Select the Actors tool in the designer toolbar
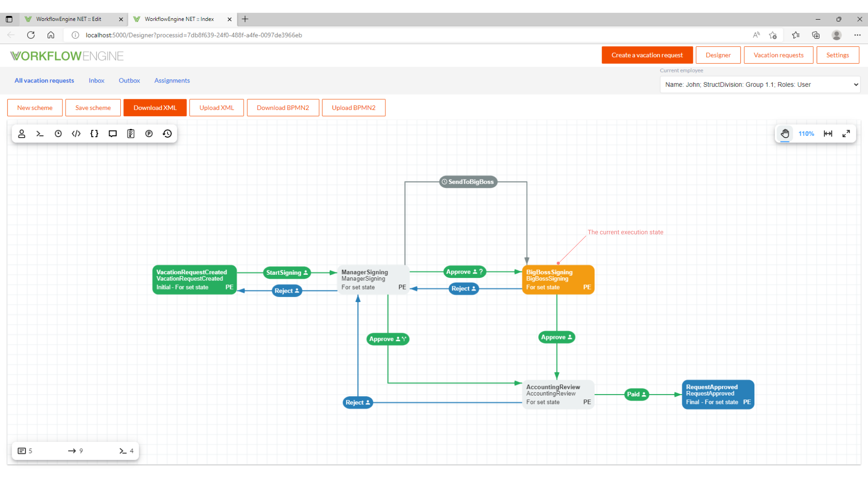Screen dimensions: 868x485 coord(22,133)
